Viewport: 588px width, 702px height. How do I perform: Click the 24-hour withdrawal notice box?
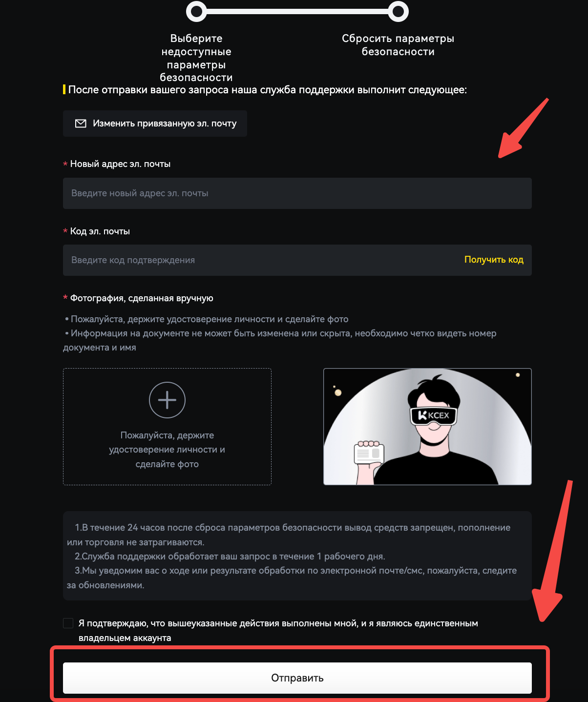297,556
